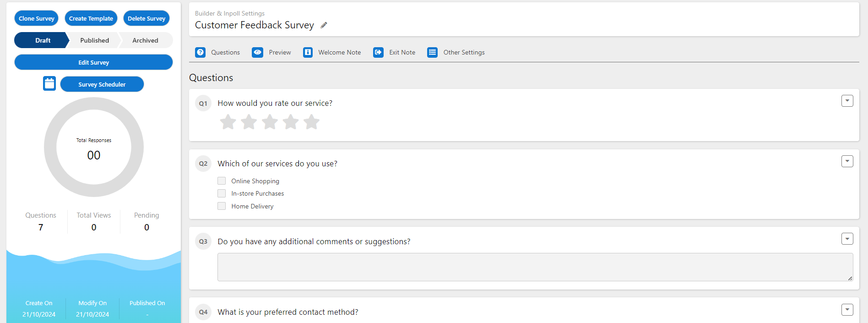
Task: Select the Archived status step
Action: [146, 40]
